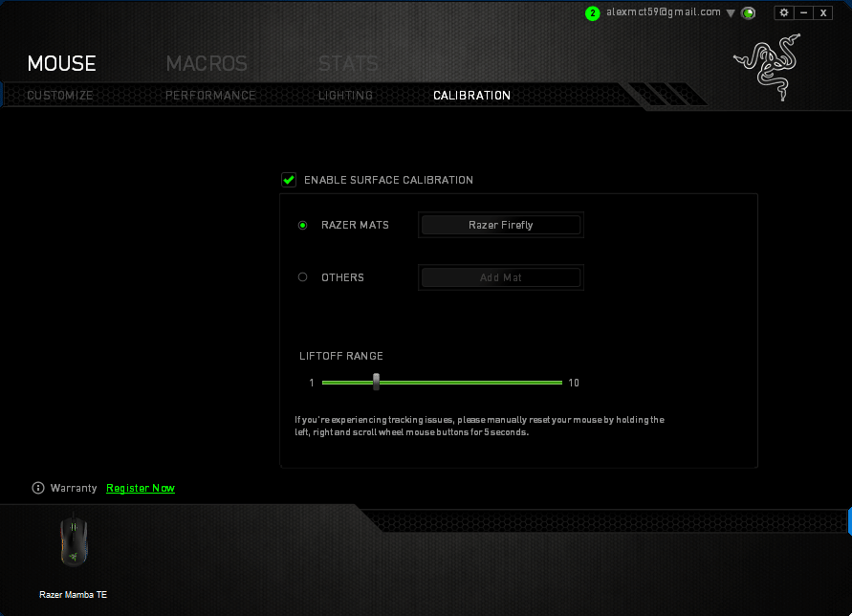Viewport: 852px width, 616px height.
Task: Expand the account dropdown arrow
Action: (731, 13)
